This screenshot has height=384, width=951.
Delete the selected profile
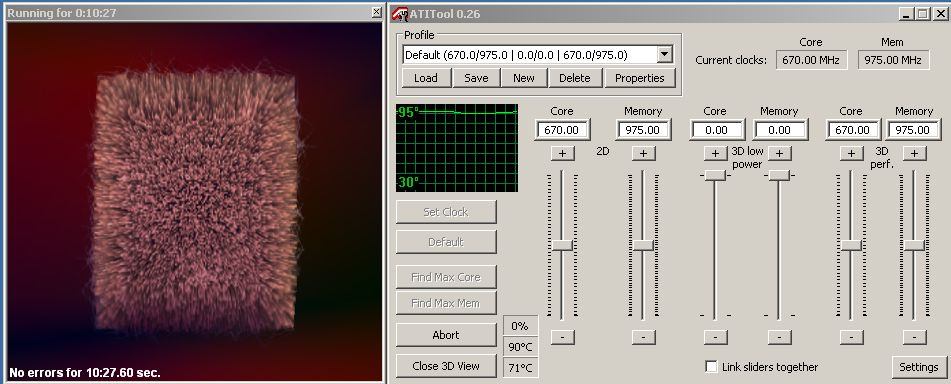click(574, 78)
